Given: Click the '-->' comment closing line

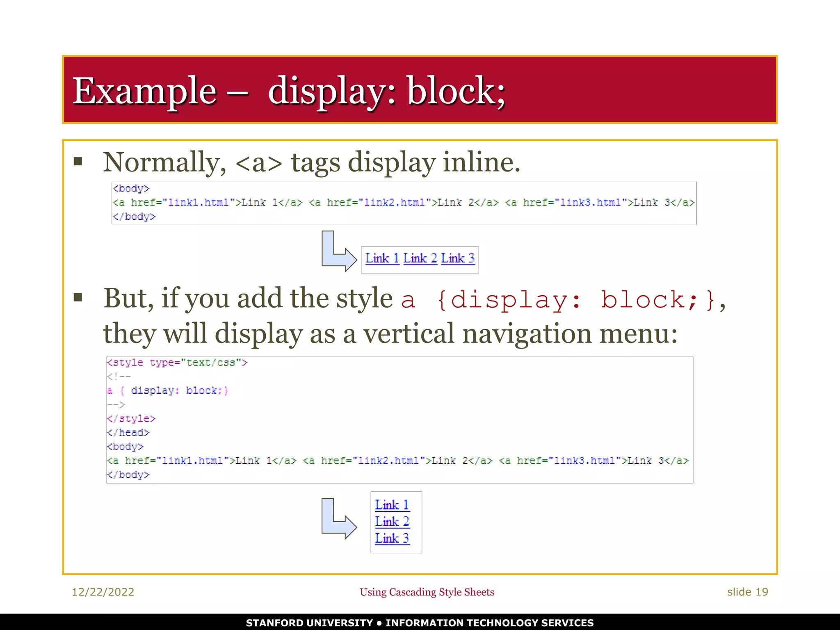Looking at the screenshot, I should (x=116, y=404).
